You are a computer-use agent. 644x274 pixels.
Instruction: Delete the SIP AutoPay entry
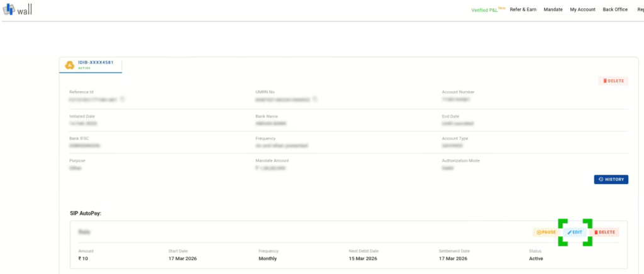pos(604,232)
